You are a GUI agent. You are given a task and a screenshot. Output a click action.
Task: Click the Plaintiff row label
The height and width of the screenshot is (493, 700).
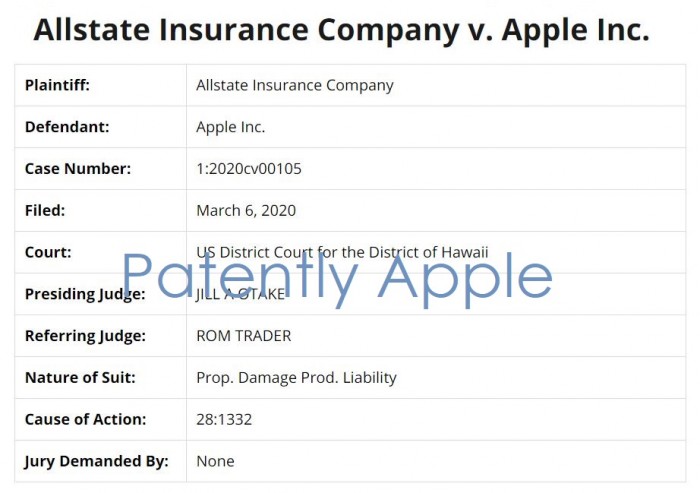(57, 85)
